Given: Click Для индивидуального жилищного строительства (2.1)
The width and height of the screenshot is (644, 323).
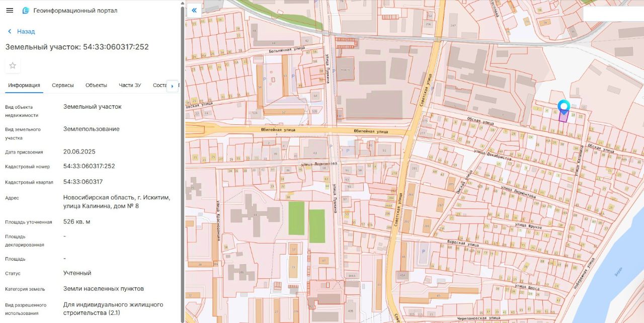Looking at the screenshot, I should [113, 308].
